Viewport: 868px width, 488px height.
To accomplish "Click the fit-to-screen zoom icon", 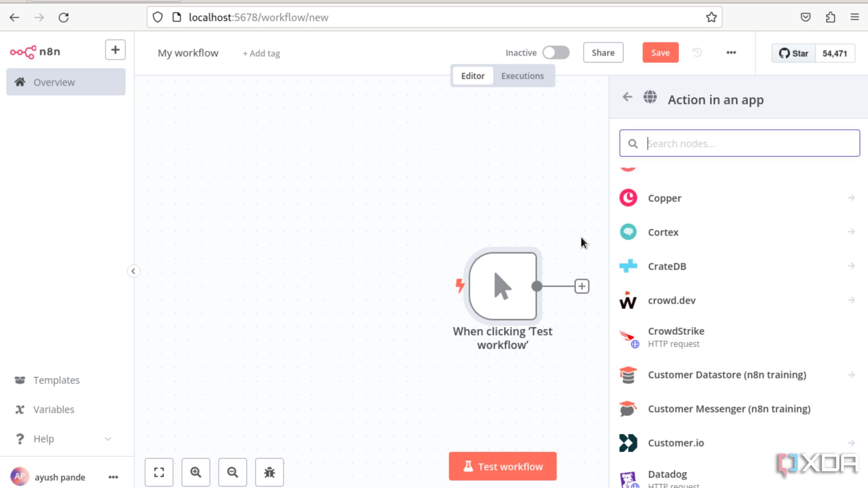I will click(x=158, y=471).
